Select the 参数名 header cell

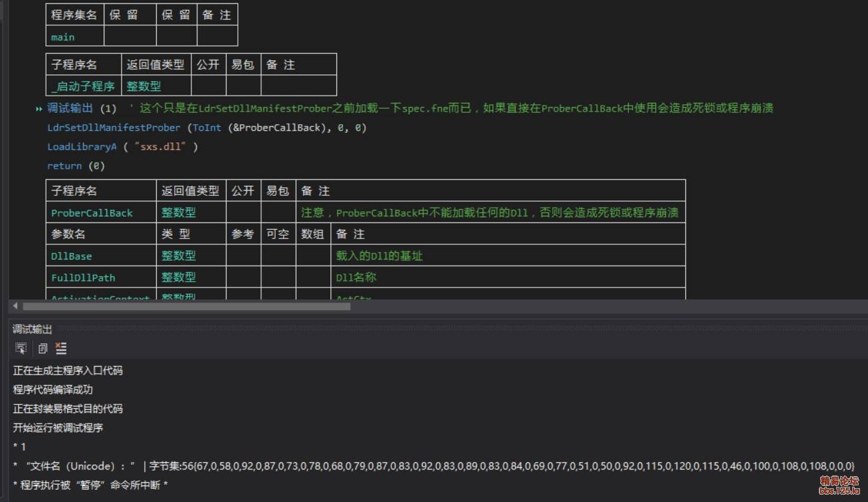[101, 234]
